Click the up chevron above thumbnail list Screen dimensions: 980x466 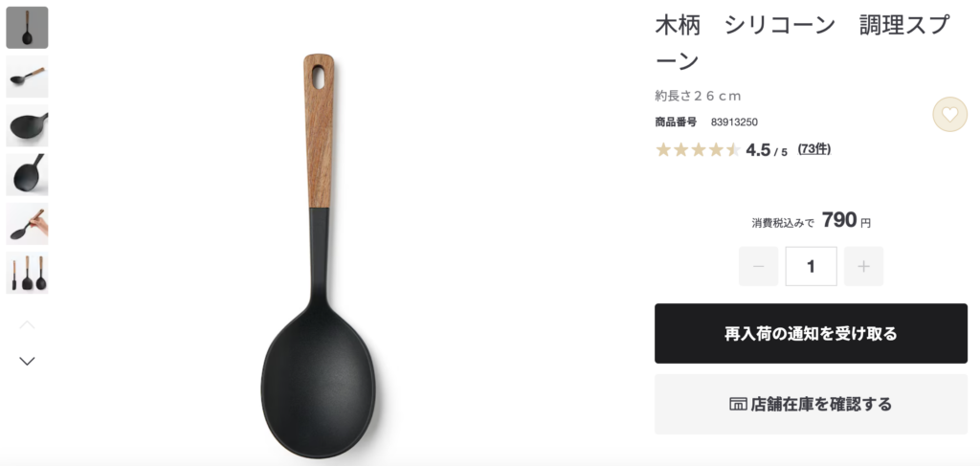(27, 324)
